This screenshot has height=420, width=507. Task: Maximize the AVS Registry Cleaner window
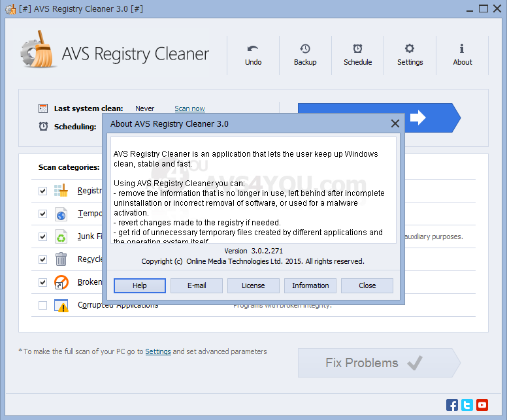pyautogui.click(x=483, y=8)
